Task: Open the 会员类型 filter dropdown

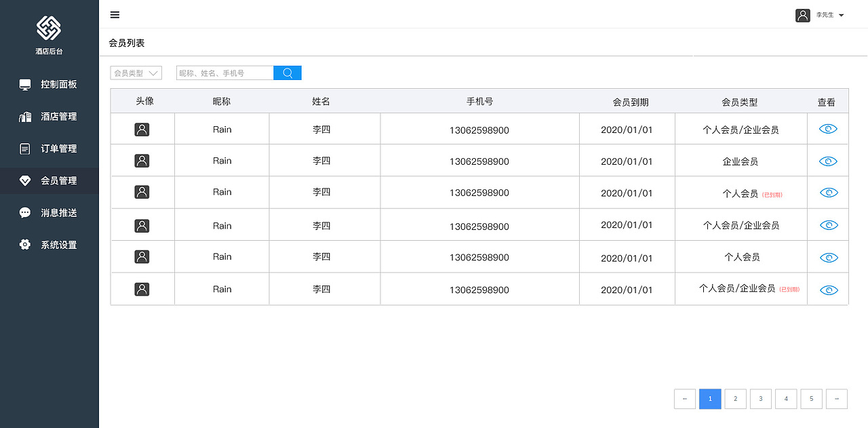Action: [136, 73]
